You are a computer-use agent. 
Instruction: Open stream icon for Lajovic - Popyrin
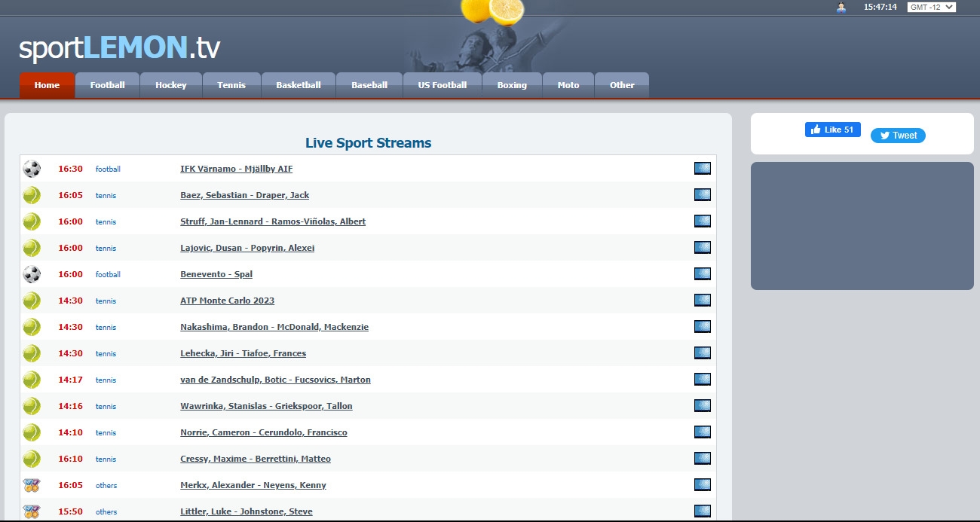pos(702,247)
